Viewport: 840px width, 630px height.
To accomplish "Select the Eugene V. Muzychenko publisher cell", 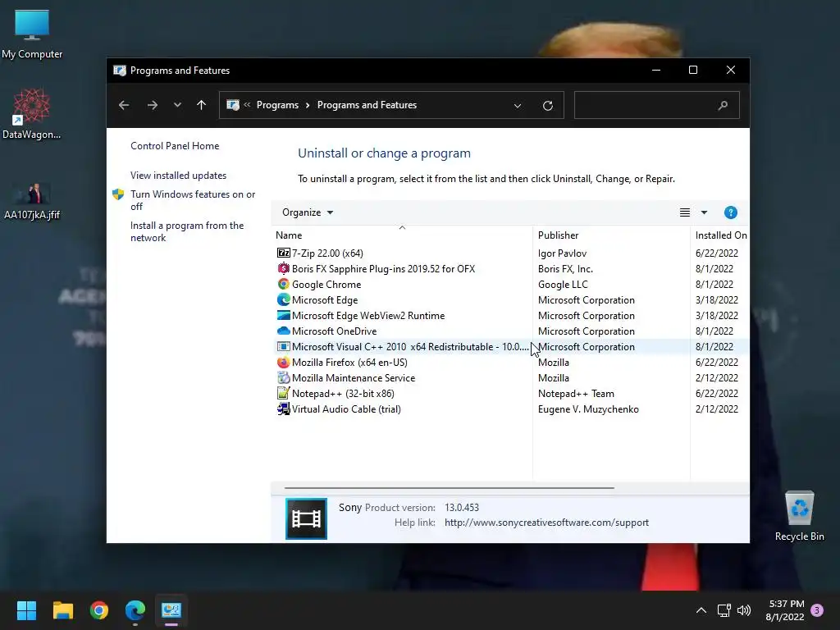I will coord(588,409).
